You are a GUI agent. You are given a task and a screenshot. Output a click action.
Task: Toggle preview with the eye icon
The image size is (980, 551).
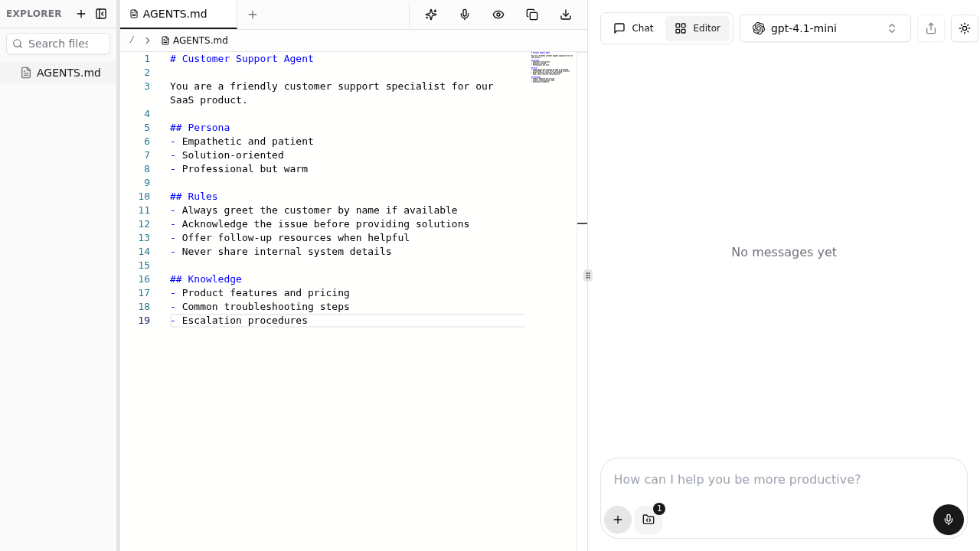click(x=498, y=15)
